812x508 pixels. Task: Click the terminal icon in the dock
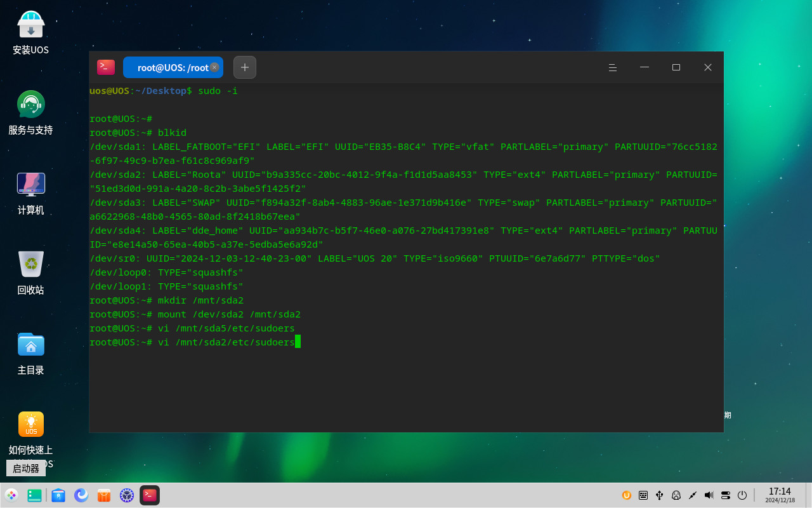[150, 495]
